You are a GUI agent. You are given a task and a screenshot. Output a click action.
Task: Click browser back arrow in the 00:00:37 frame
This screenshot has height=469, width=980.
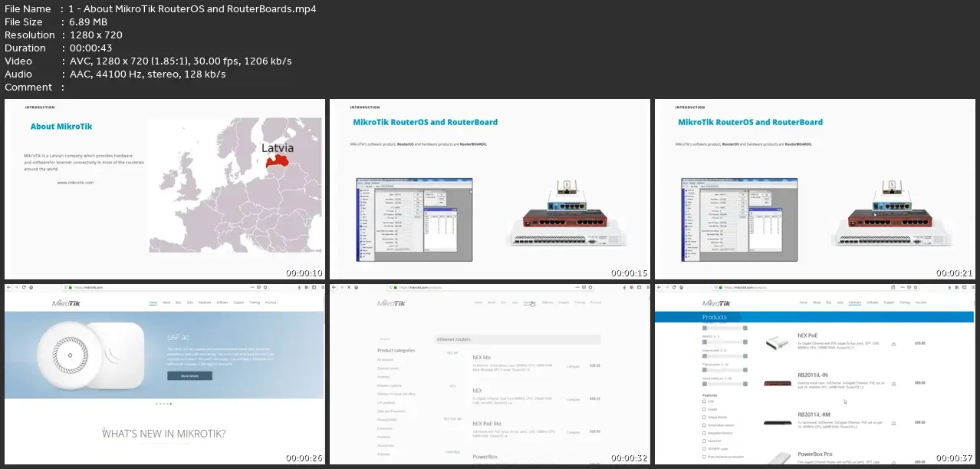tap(659, 287)
